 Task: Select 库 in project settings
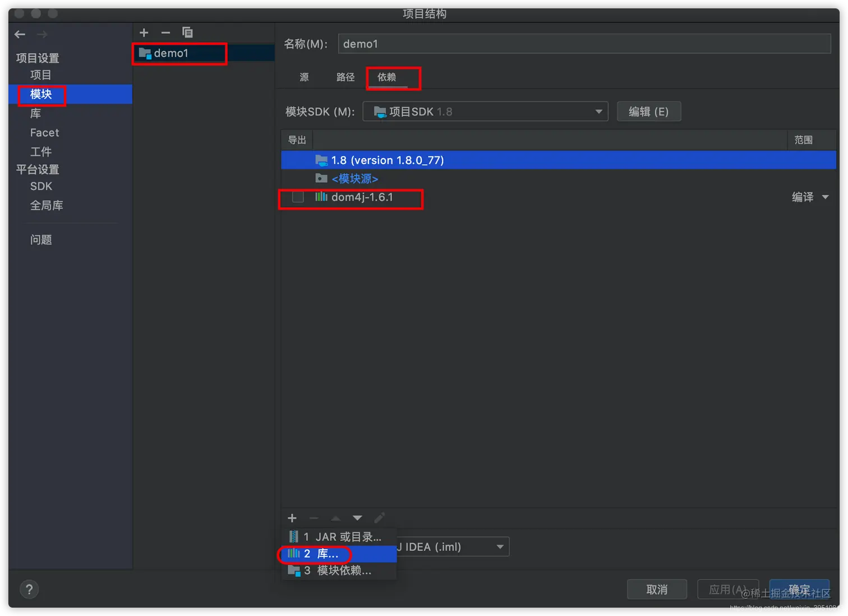(35, 113)
